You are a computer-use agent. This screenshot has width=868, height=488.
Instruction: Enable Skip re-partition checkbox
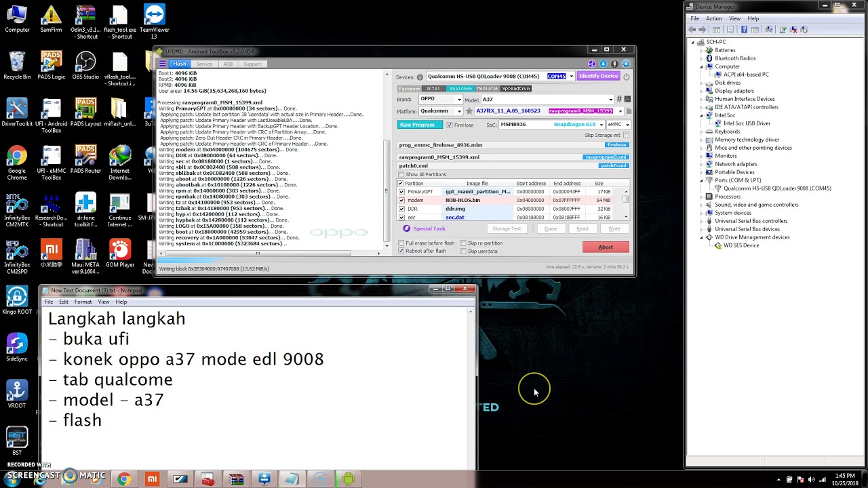(x=463, y=243)
